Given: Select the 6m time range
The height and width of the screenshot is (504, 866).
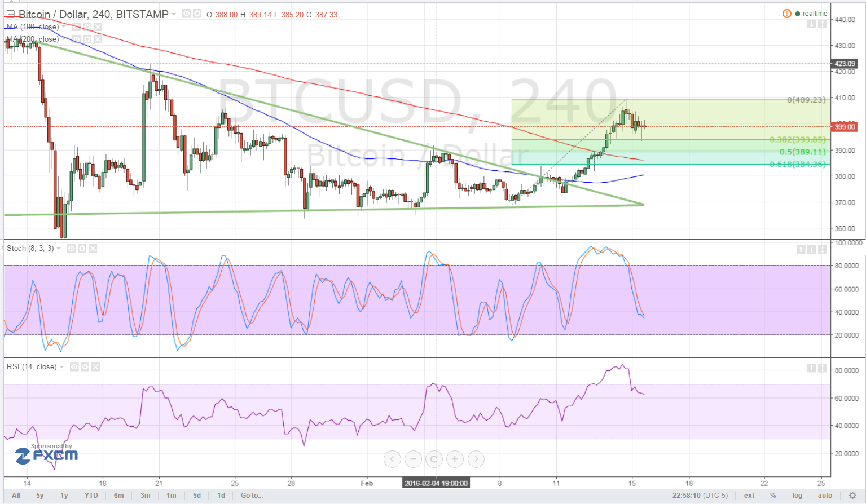Looking at the screenshot, I should tap(118, 496).
